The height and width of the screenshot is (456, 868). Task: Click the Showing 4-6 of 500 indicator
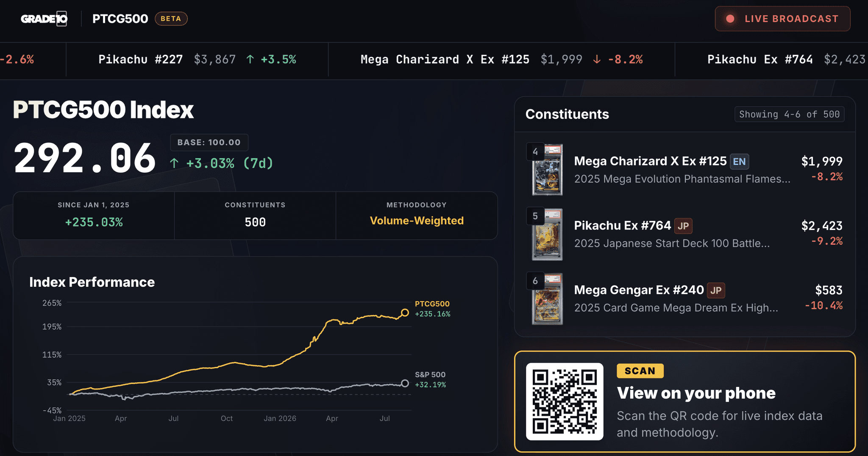pyautogui.click(x=789, y=115)
